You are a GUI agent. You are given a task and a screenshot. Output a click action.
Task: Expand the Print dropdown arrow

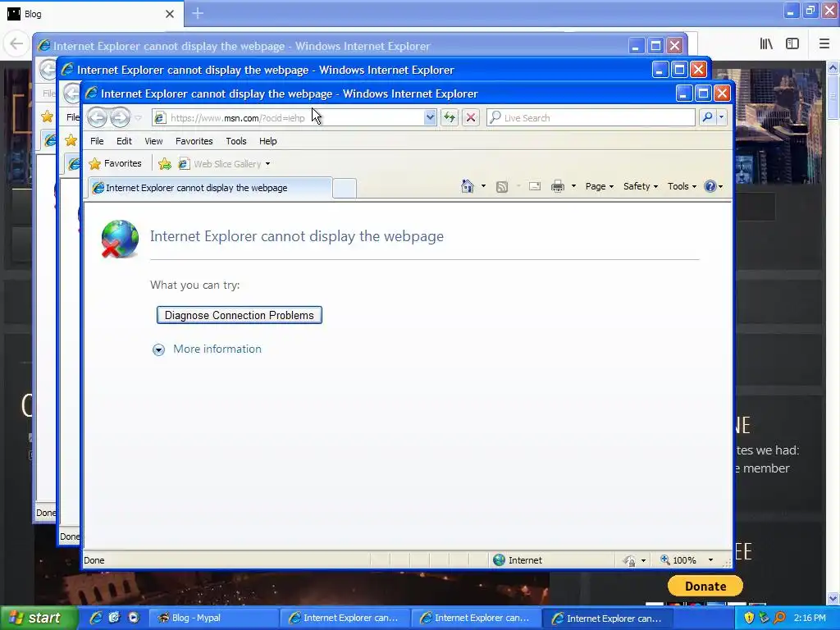pyautogui.click(x=573, y=186)
